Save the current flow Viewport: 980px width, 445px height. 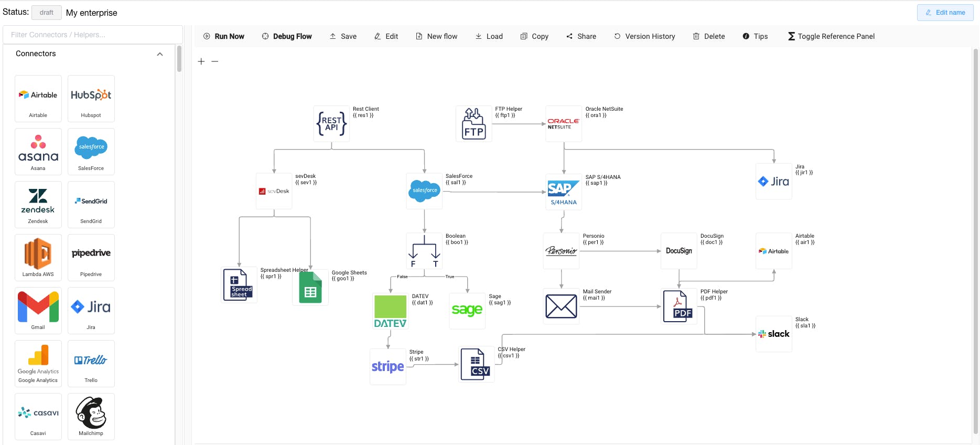pyautogui.click(x=343, y=36)
